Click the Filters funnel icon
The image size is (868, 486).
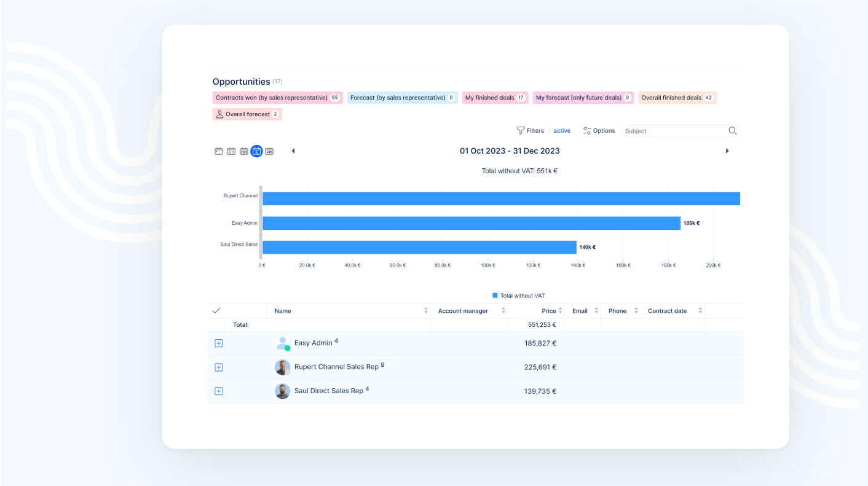tap(521, 131)
